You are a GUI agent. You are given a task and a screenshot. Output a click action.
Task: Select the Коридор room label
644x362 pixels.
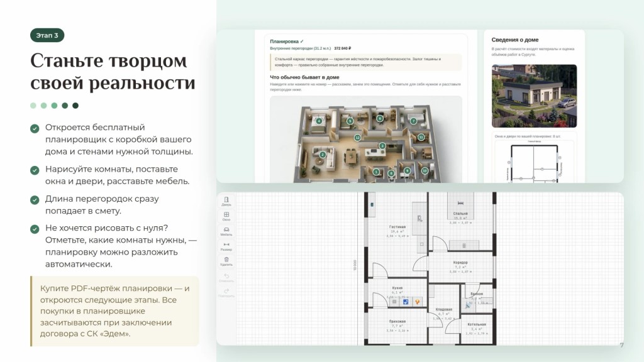pyautogui.click(x=460, y=262)
